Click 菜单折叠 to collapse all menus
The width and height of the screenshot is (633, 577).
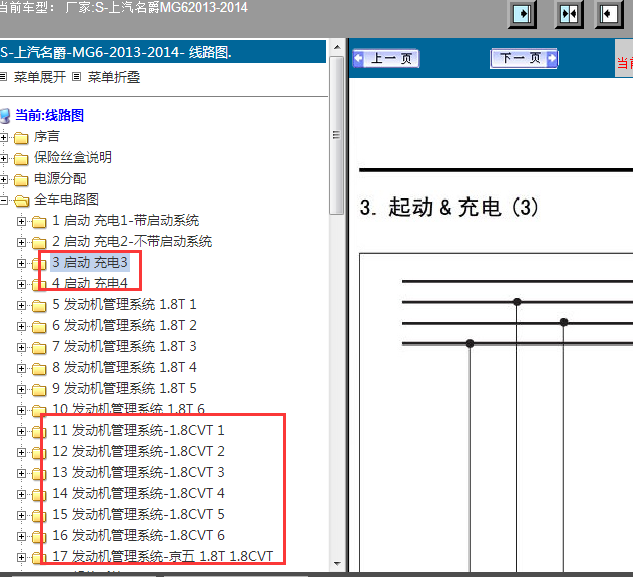[x=114, y=77]
